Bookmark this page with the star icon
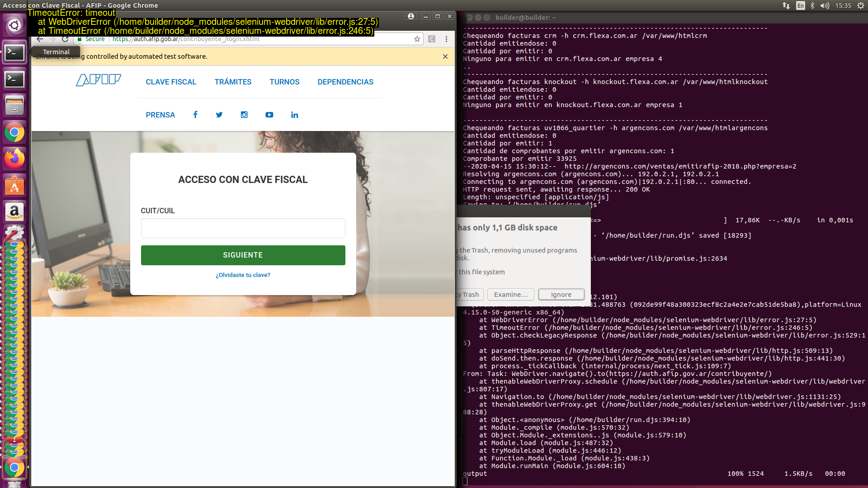The height and width of the screenshot is (488, 868). [417, 39]
